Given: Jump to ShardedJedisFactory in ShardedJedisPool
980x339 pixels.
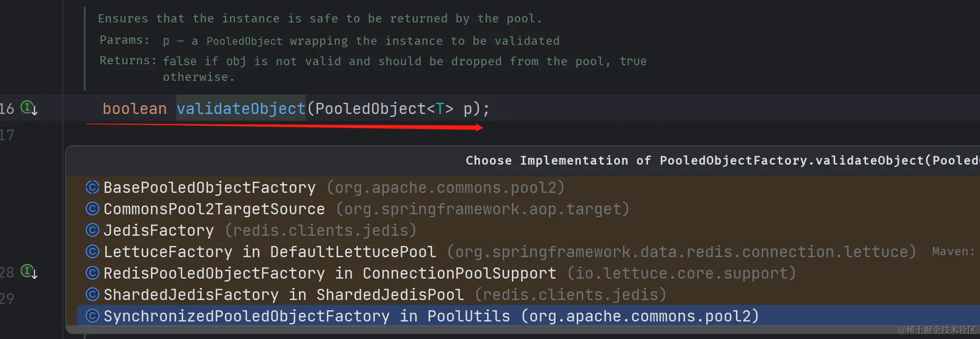Looking at the screenshot, I should click(x=283, y=295).
